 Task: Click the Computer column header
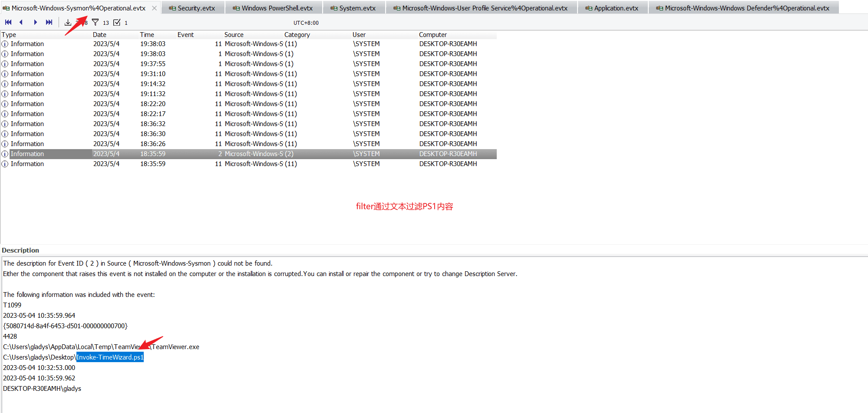coord(432,35)
